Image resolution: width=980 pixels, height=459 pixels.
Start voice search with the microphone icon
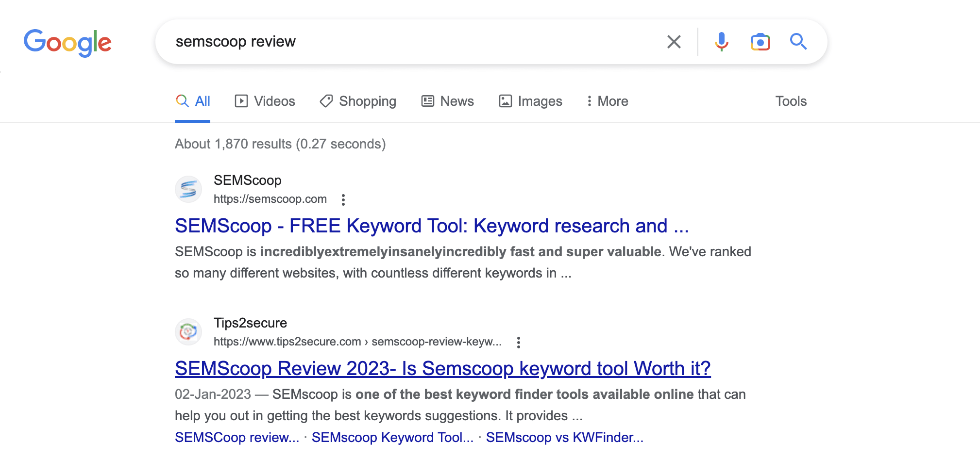click(x=721, y=42)
